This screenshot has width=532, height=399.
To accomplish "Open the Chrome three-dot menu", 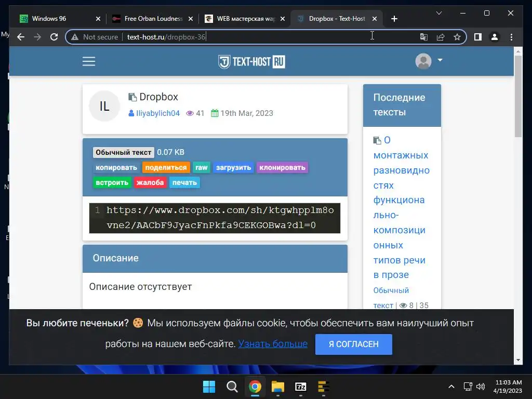I will click(511, 37).
